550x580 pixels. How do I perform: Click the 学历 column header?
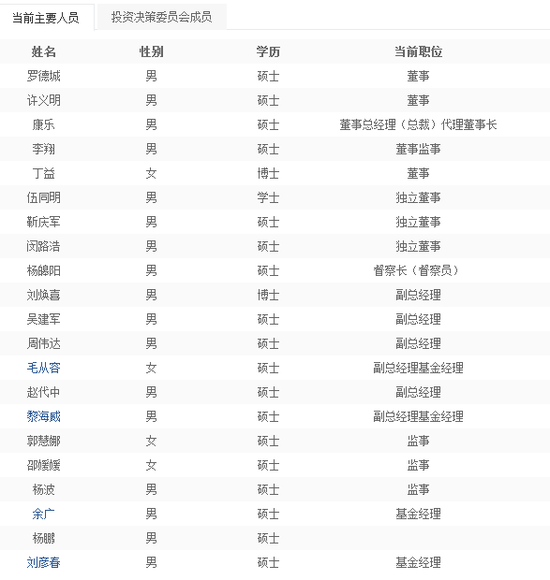(268, 52)
